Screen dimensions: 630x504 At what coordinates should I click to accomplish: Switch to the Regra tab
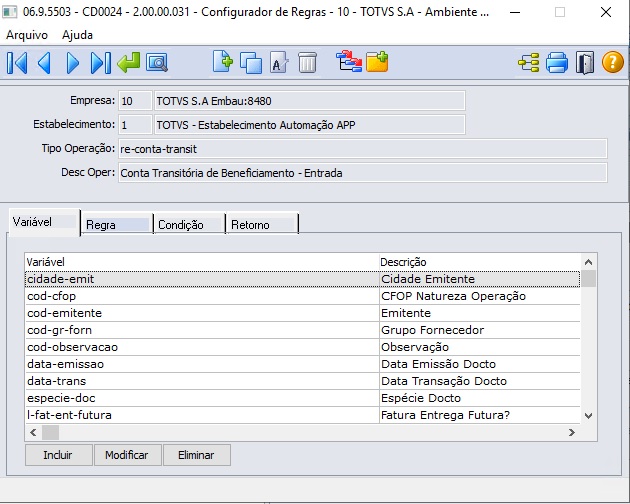pos(117,224)
